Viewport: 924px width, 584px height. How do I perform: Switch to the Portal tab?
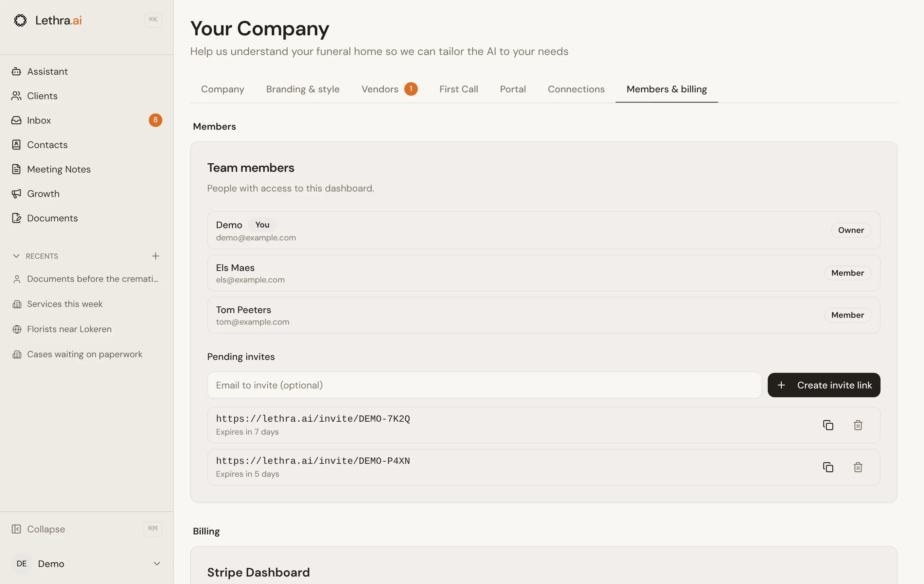pyautogui.click(x=513, y=89)
